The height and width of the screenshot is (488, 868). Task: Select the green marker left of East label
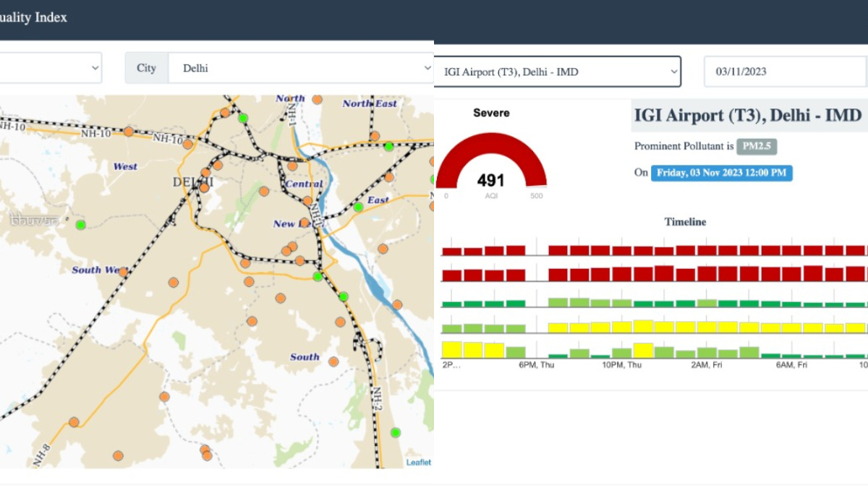358,207
